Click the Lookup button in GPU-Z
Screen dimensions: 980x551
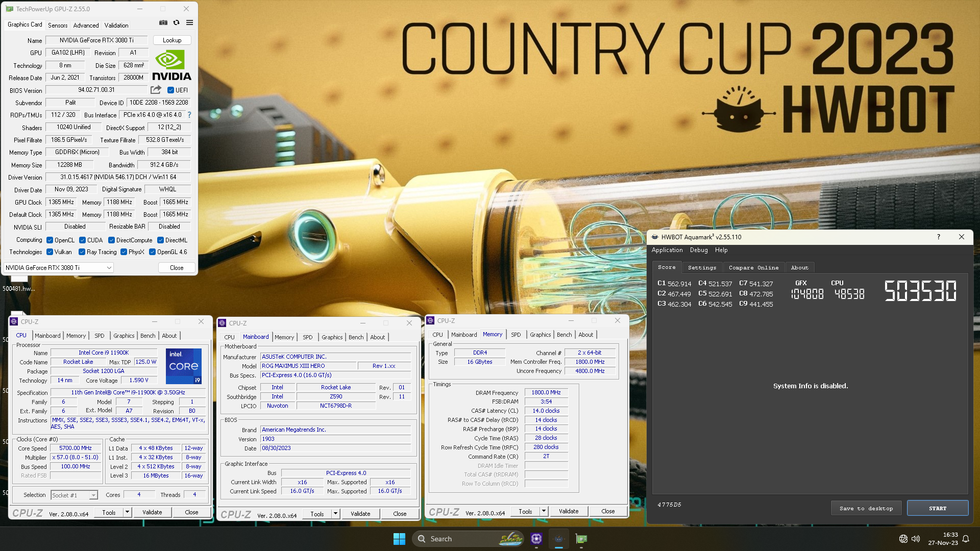click(172, 40)
